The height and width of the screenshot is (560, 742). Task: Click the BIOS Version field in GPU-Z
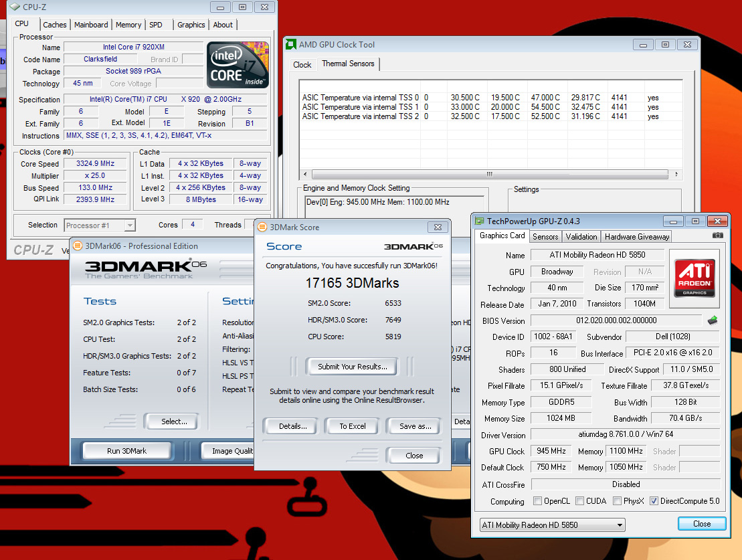click(616, 320)
